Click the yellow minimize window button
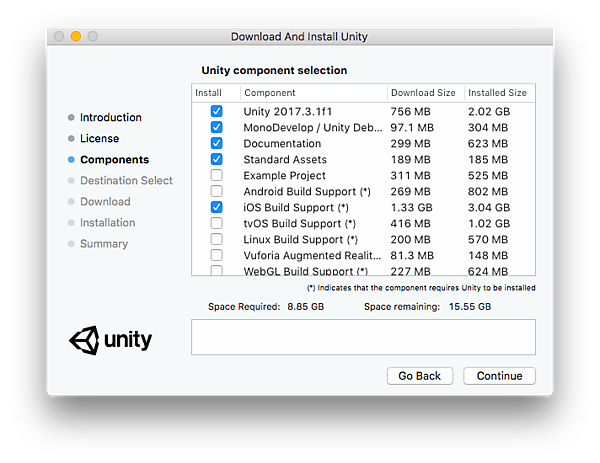The width and height of the screenshot is (600, 463). tap(76, 36)
